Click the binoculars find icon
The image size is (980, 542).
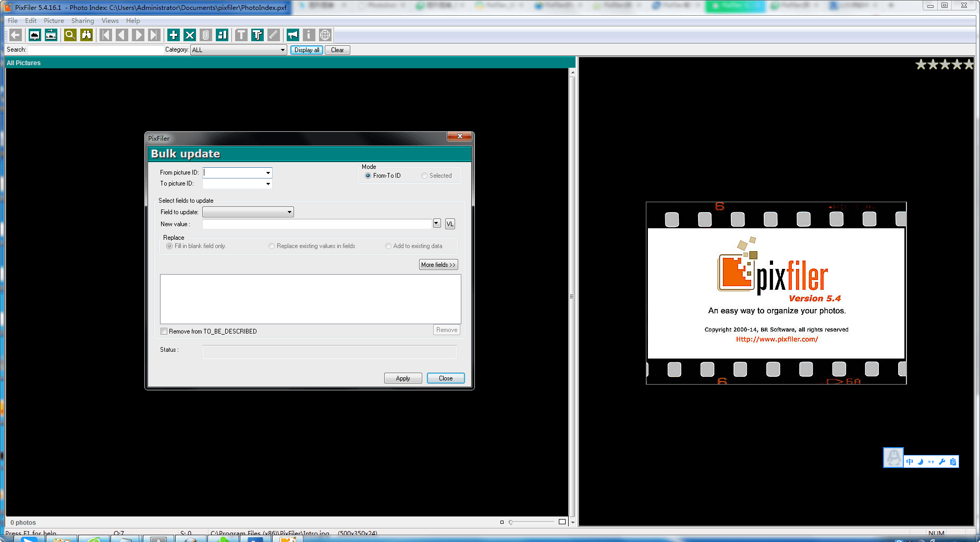point(87,35)
